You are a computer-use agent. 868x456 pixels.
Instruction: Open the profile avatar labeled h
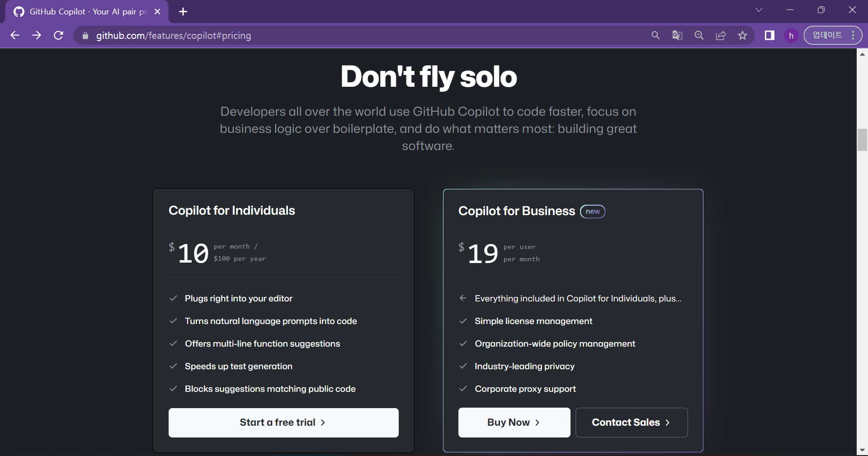pyautogui.click(x=791, y=35)
